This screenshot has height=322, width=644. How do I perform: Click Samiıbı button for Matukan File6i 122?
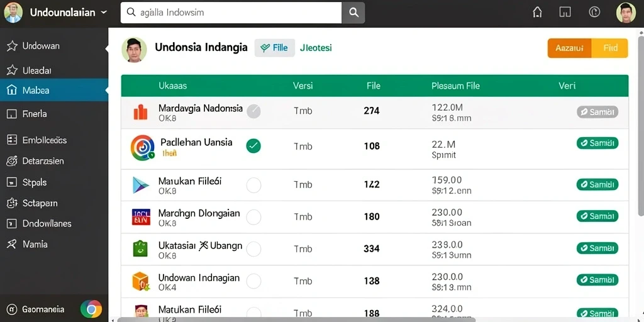597,184
